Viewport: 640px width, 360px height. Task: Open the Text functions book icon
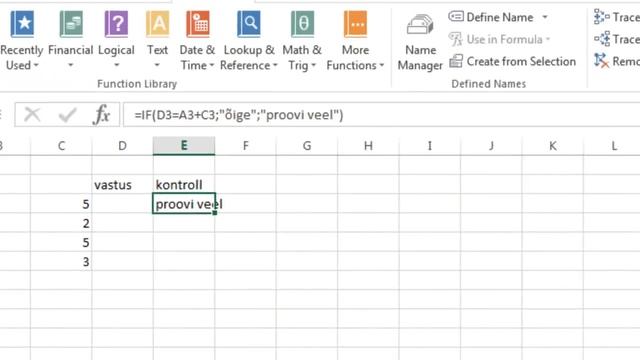[x=158, y=24]
